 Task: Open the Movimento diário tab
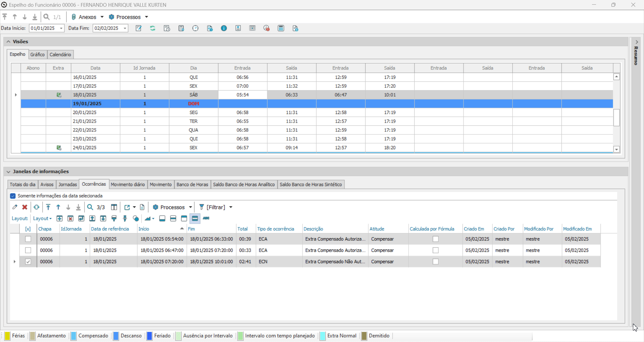pyautogui.click(x=128, y=184)
